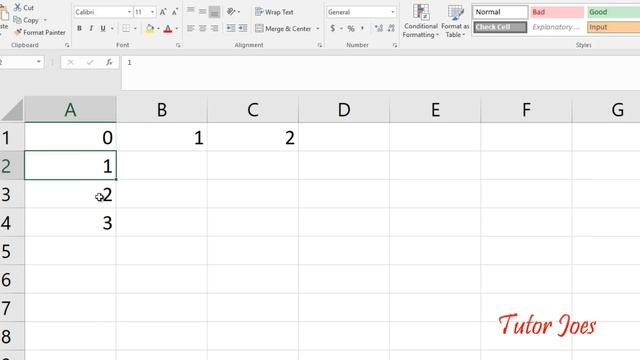Apply the yellow fill color
Image resolution: width=640 pixels, height=360 pixels.
pos(150,28)
